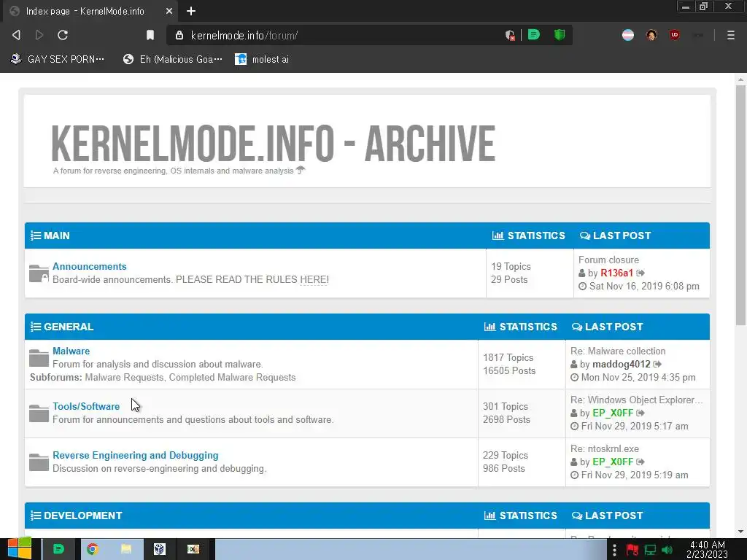View latest post icon in Reverse Engineering row
Screen dimensions: 747x560
coord(640,462)
